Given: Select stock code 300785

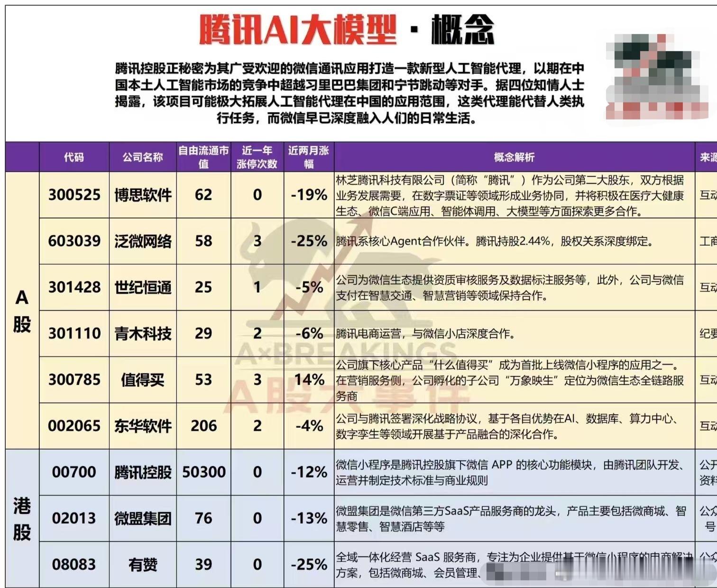Looking at the screenshot, I should [x=74, y=380].
